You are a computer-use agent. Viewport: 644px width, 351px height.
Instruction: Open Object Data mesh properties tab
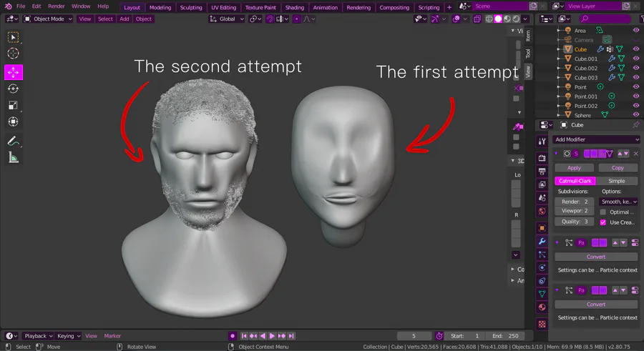pos(542,294)
